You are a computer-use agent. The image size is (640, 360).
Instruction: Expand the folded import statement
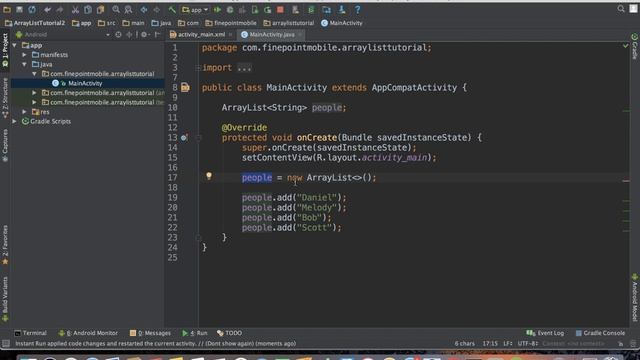coord(244,68)
